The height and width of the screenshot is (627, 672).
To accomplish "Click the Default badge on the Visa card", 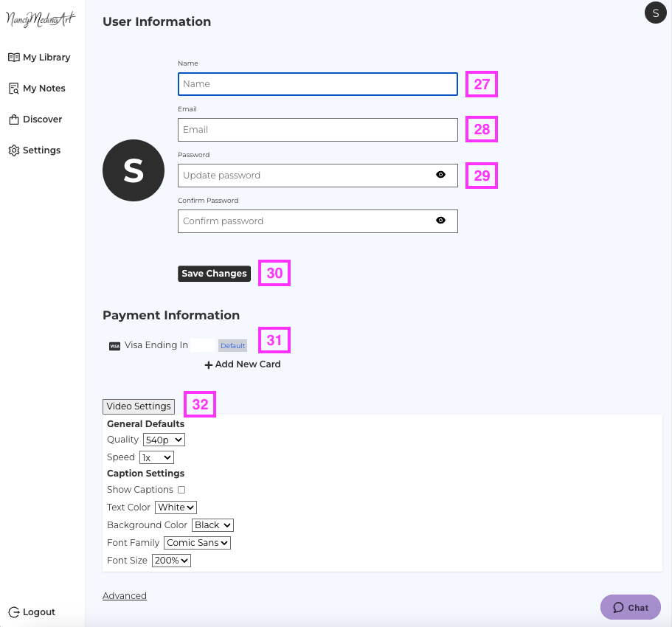I will [x=232, y=346].
